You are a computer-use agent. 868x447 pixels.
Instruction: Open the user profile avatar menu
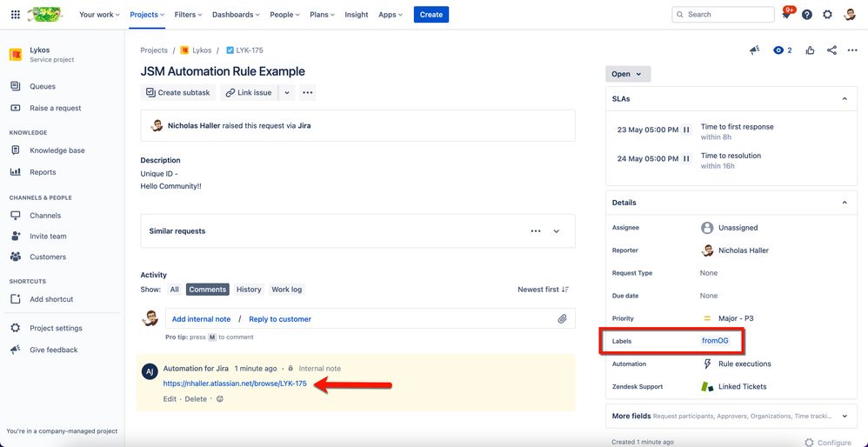(850, 15)
